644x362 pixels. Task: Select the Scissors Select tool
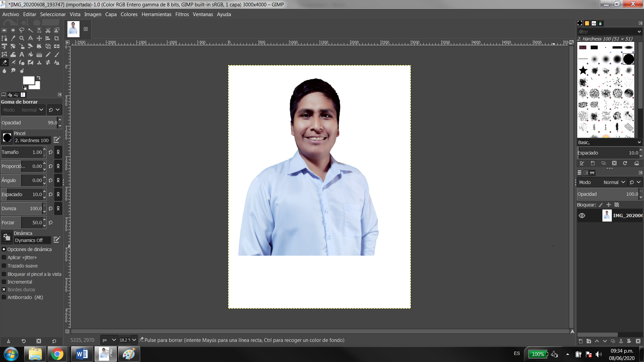[x=48, y=30]
